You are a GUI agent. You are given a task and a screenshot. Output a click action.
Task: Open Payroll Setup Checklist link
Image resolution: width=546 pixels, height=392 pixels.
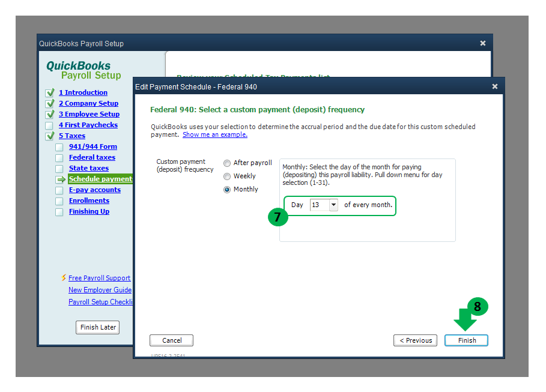(100, 302)
